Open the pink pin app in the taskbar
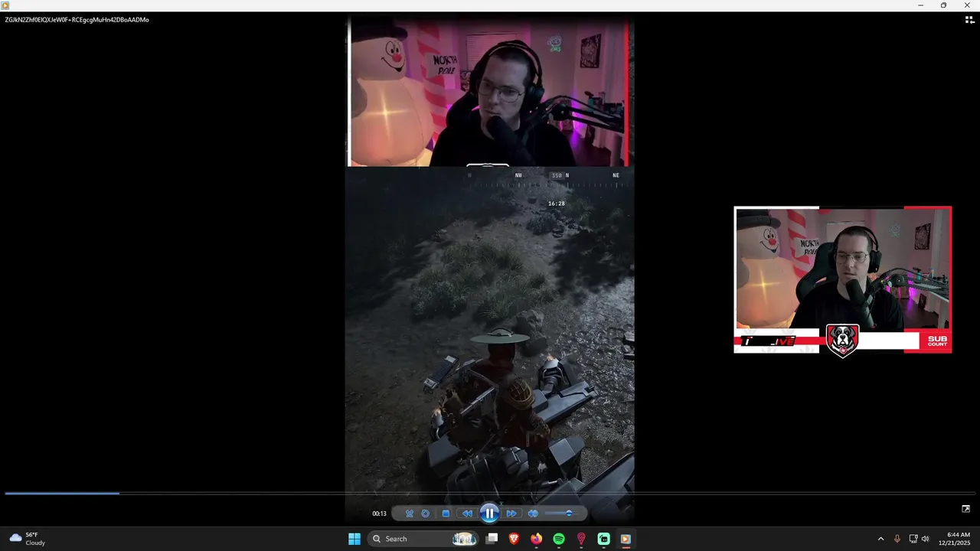Viewport: 980px width, 551px height. (x=581, y=539)
